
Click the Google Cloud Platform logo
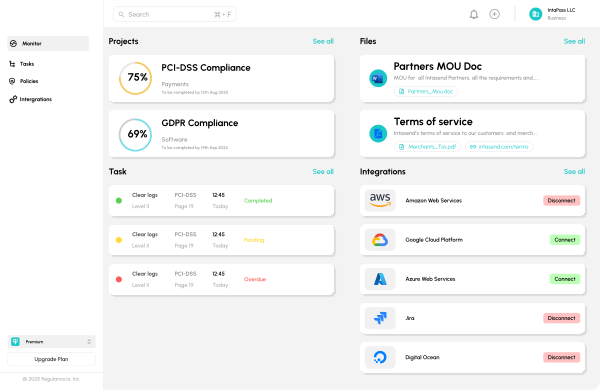380,240
